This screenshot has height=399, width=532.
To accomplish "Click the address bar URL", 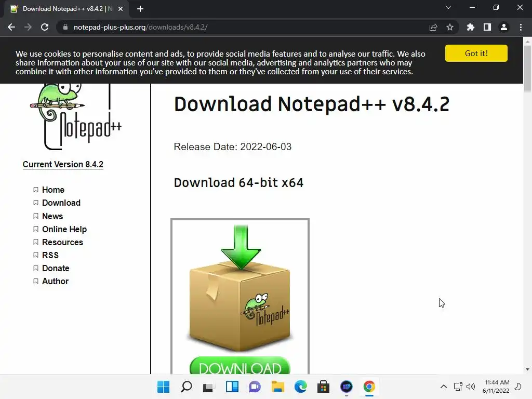I will coord(140,27).
